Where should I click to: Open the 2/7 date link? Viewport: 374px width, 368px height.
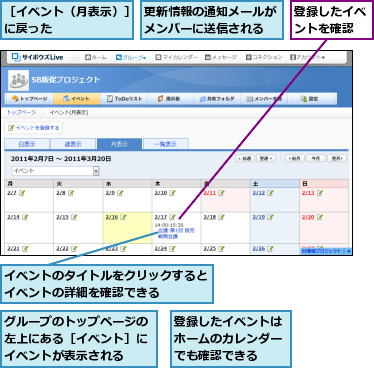[12, 193]
